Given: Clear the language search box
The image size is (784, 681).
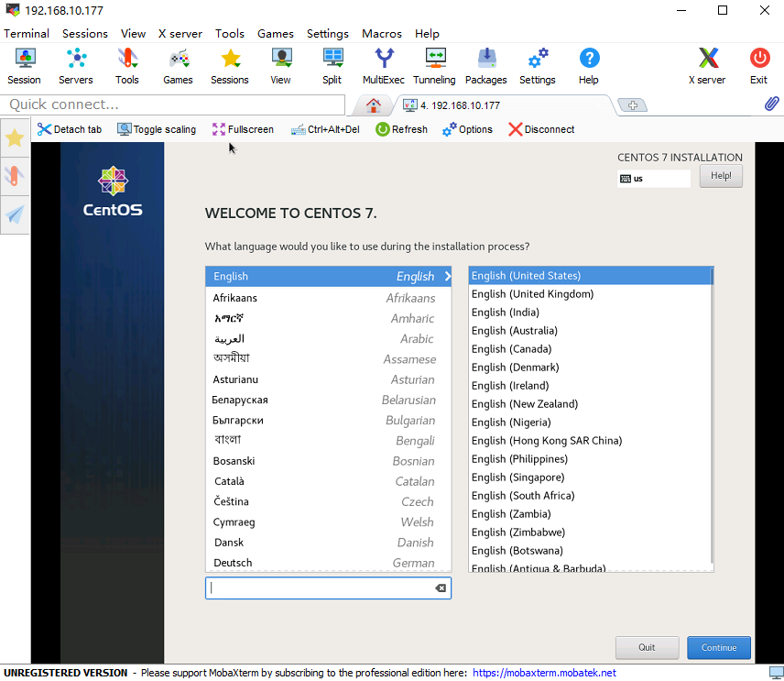Looking at the screenshot, I should pos(441,588).
